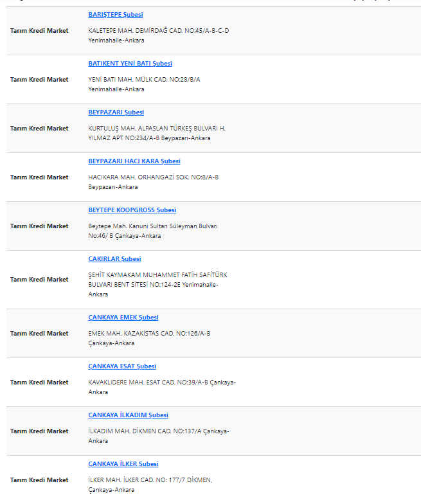
Task: Open BEYPAZARI HACI KARA Şubesi link
Action: pyautogui.click(x=134, y=161)
